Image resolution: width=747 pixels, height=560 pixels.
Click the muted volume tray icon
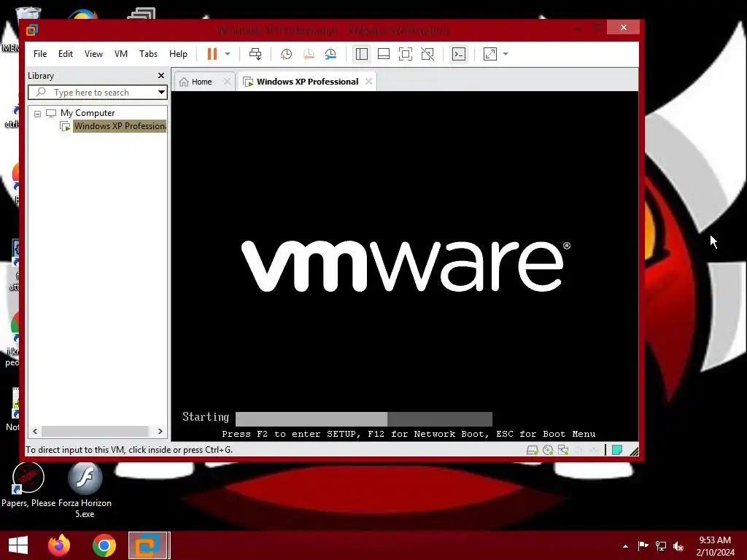678,545
